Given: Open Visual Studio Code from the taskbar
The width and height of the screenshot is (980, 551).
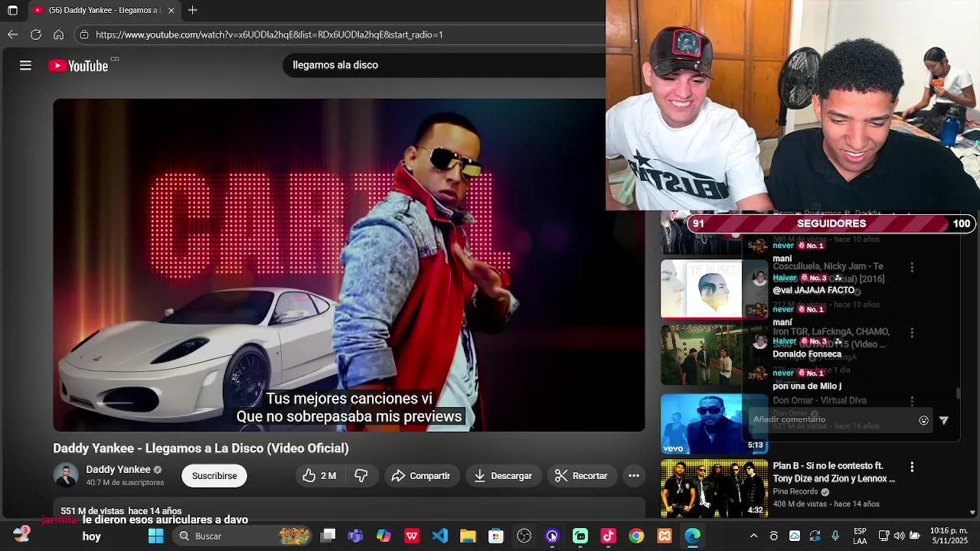Looking at the screenshot, I should [x=439, y=536].
